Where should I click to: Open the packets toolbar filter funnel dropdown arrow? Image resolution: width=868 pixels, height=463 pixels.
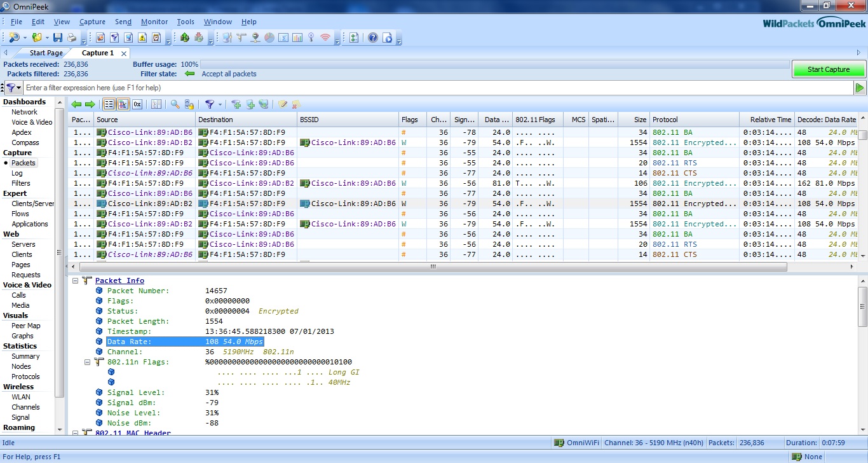tap(220, 105)
